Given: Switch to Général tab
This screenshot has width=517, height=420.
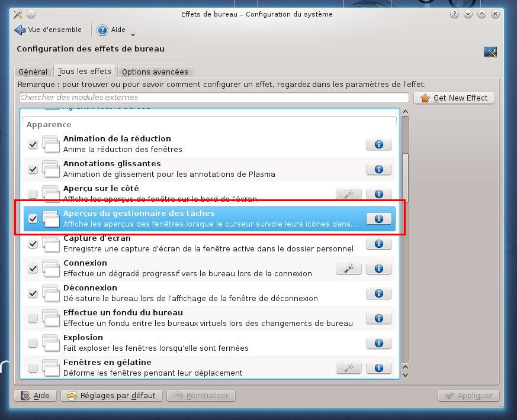Looking at the screenshot, I should (x=33, y=72).
